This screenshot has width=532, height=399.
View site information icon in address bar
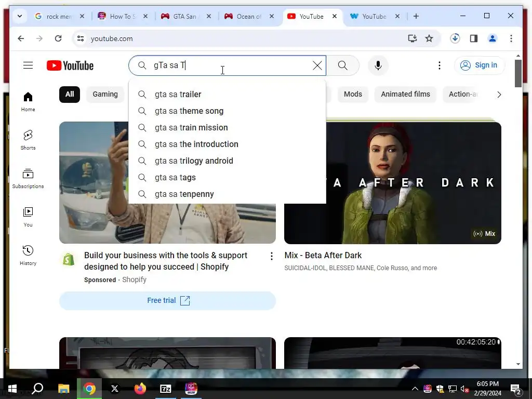point(81,38)
